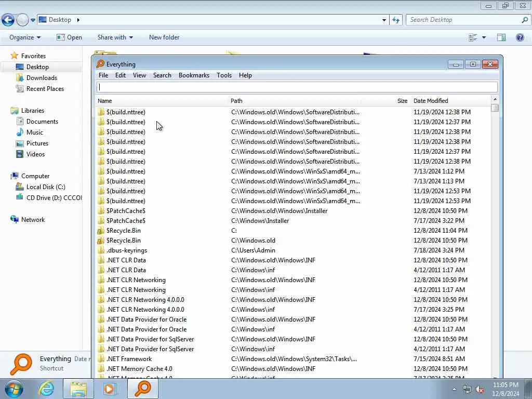This screenshot has height=399, width=532.
Task: Open CD Drive (D:) in navigation pane
Action: click(x=48, y=197)
